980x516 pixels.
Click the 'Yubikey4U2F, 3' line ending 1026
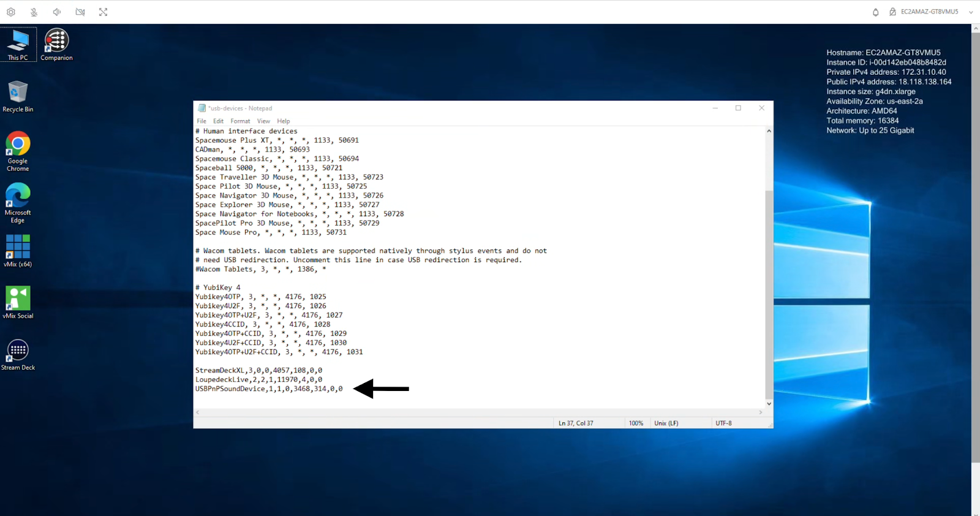click(261, 306)
